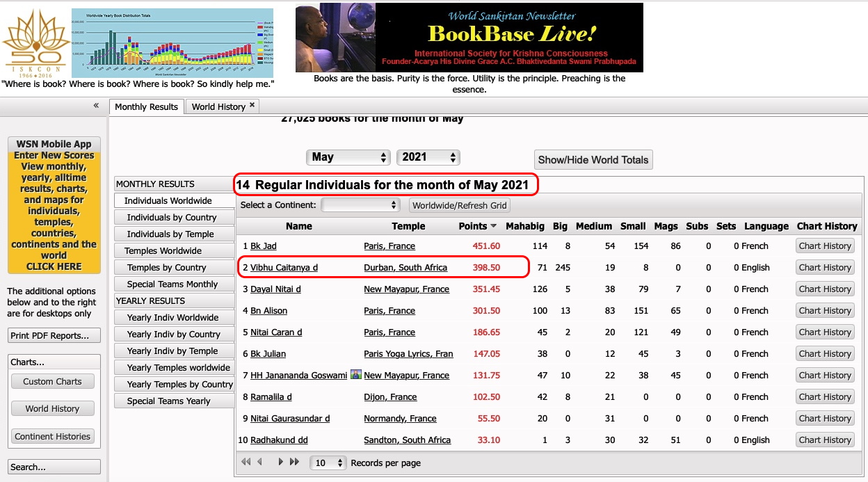Change the records per page dropdown
Screen dimensions: 868x482
pyautogui.click(x=330, y=463)
